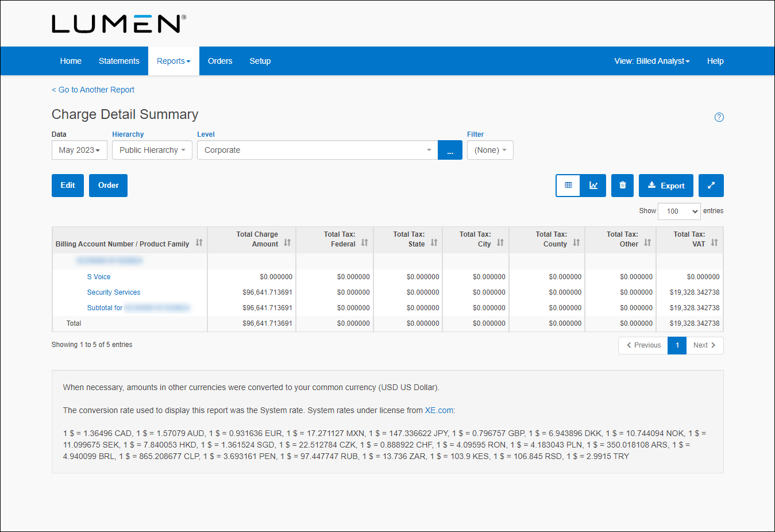Click Showing 1 to 5 of 5 entries

pos(92,345)
